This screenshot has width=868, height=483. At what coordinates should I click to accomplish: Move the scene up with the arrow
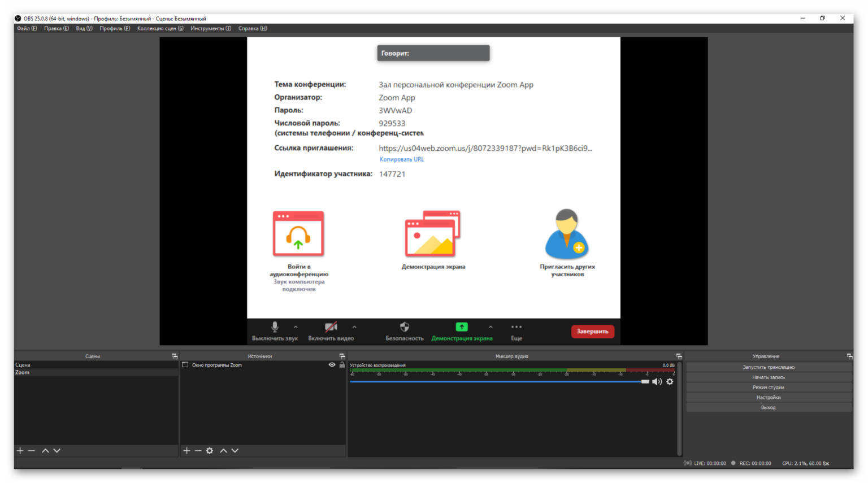45,451
